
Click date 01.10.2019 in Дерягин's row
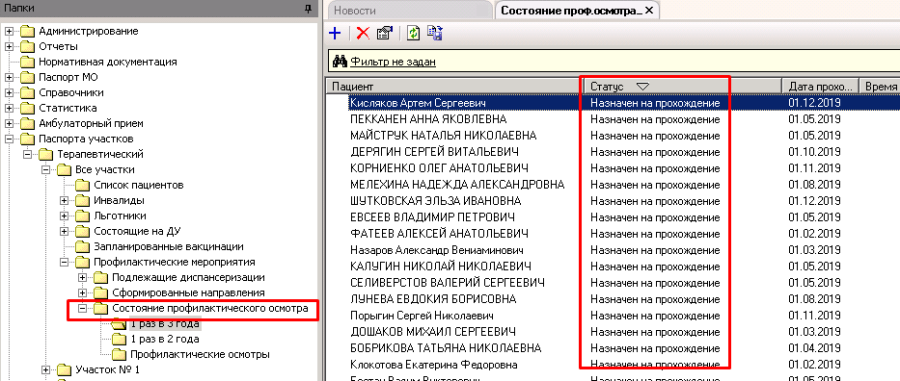click(x=814, y=152)
